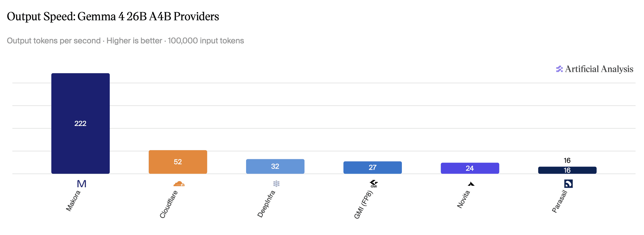Select the dark navy Makora 222 bar
644x235 pixels.
pyautogui.click(x=80, y=123)
